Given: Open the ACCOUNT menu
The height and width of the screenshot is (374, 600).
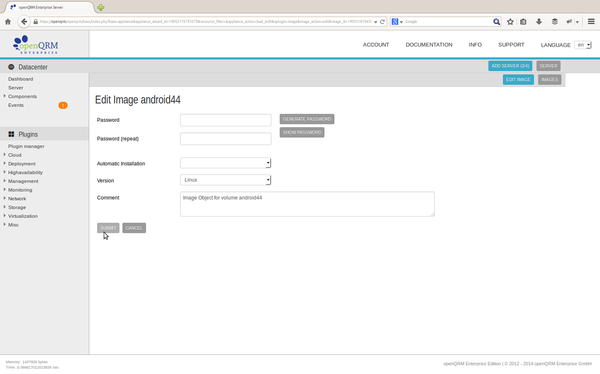Looking at the screenshot, I should tap(376, 45).
